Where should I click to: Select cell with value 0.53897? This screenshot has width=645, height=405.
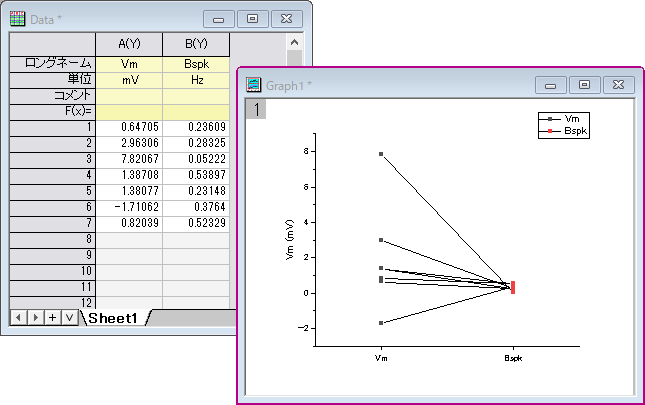196,175
